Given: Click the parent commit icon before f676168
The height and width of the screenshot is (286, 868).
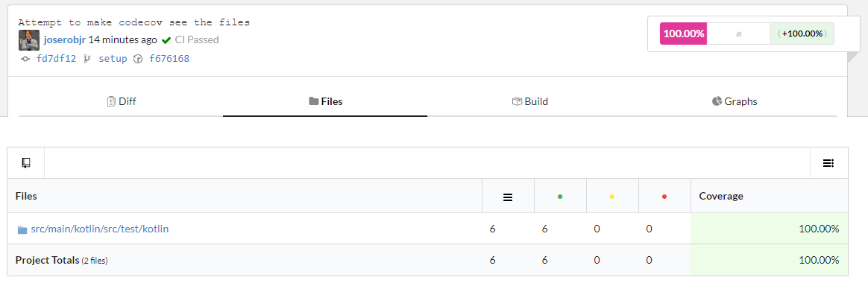Looking at the screenshot, I should [x=139, y=59].
